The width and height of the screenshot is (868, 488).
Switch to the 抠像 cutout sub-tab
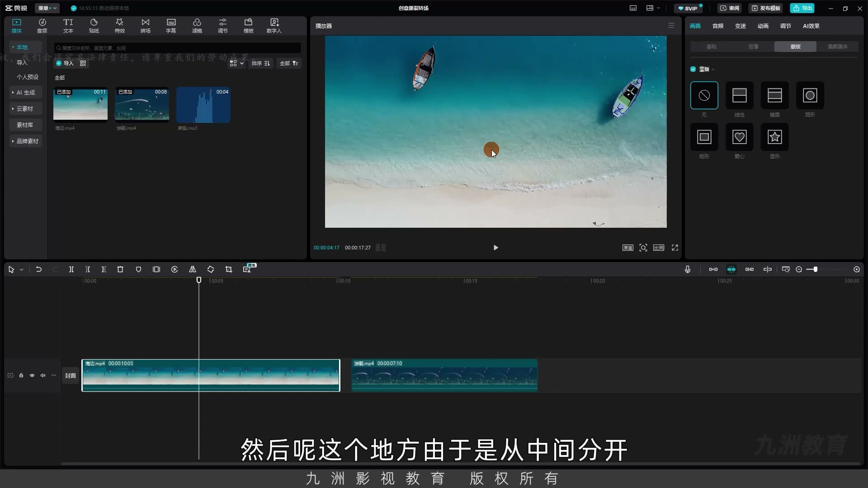[754, 47]
